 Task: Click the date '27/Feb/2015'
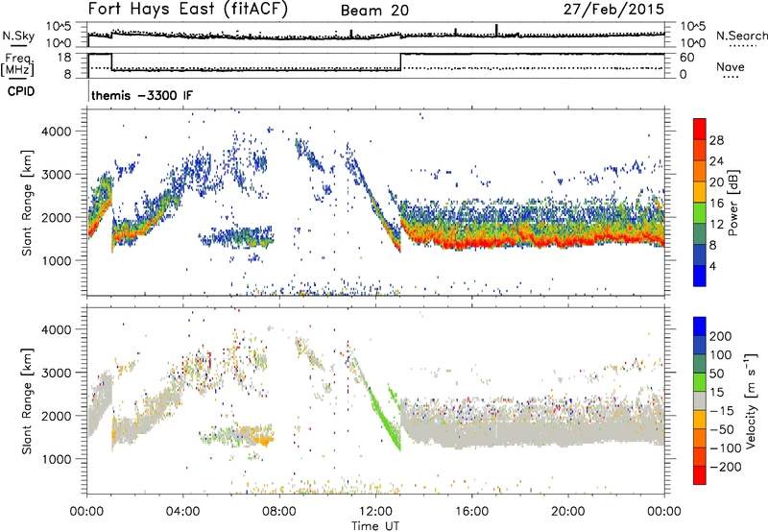(613, 9)
